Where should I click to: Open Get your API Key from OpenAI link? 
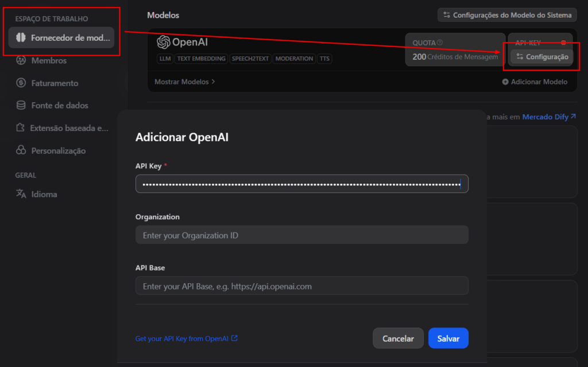[187, 338]
